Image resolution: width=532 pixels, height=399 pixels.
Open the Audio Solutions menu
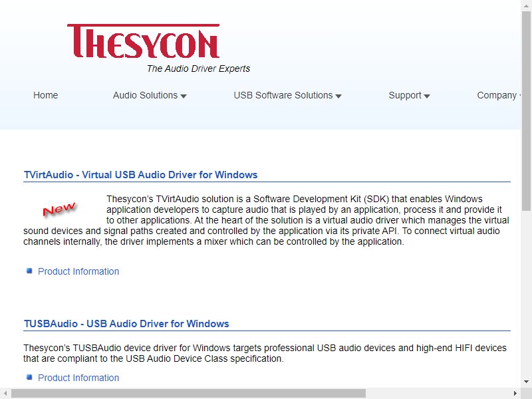pyautogui.click(x=150, y=95)
